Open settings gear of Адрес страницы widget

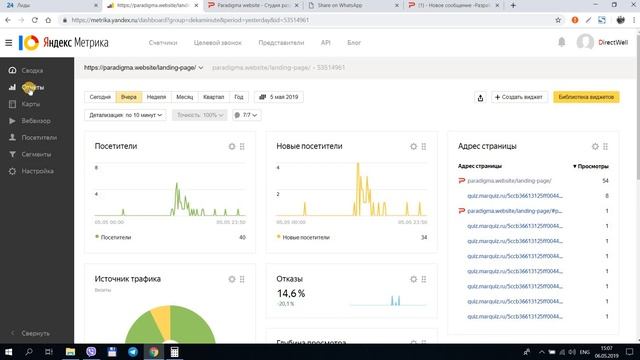(x=595, y=147)
